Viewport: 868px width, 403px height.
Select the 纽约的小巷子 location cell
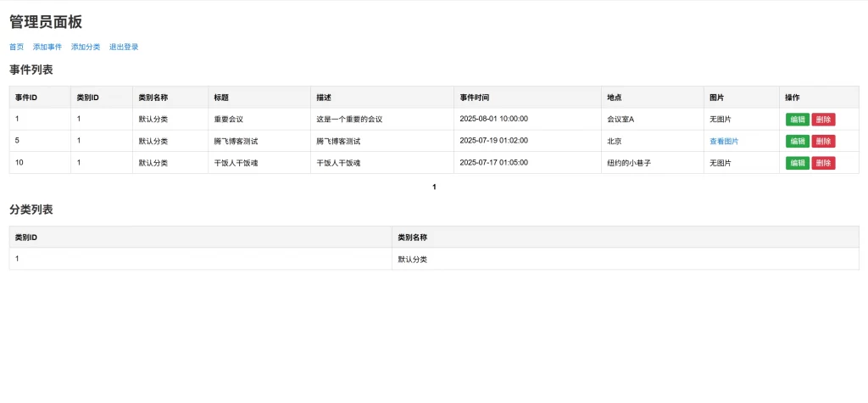tap(629, 163)
